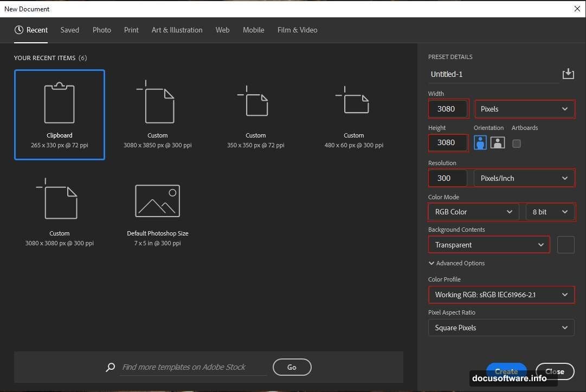The width and height of the screenshot is (586, 392).
Task: Enable the Artboards checkbox
Action: tap(517, 143)
